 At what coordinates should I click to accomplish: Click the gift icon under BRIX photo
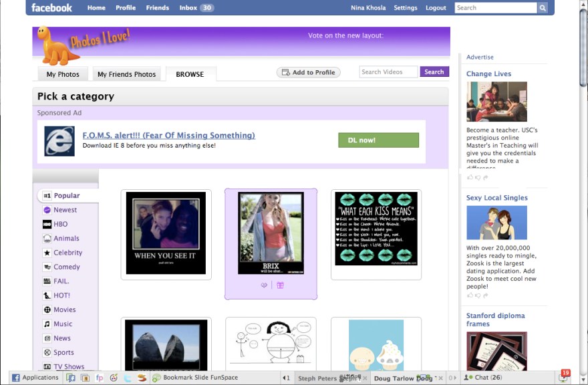coord(280,285)
